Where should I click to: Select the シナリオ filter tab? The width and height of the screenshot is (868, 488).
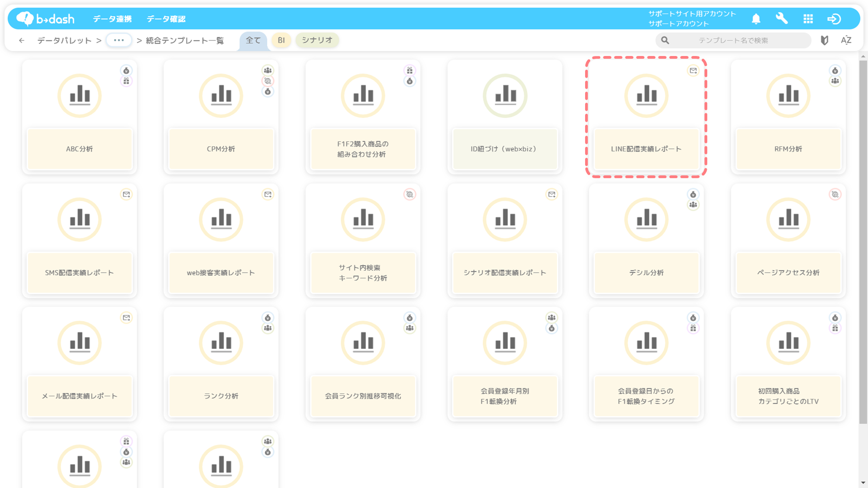(317, 40)
